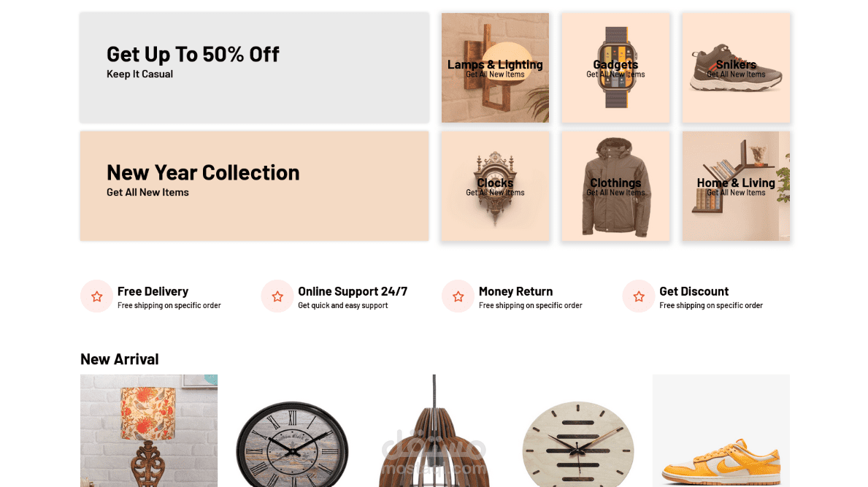Open the Lamps & Lighting category tile
This screenshot has height=487, width=868.
click(x=496, y=67)
